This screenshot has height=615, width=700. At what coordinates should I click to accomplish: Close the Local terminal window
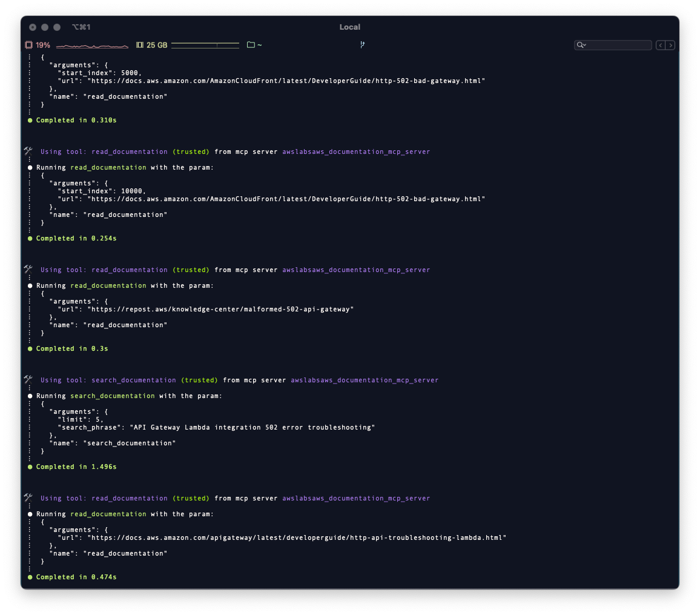point(33,27)
